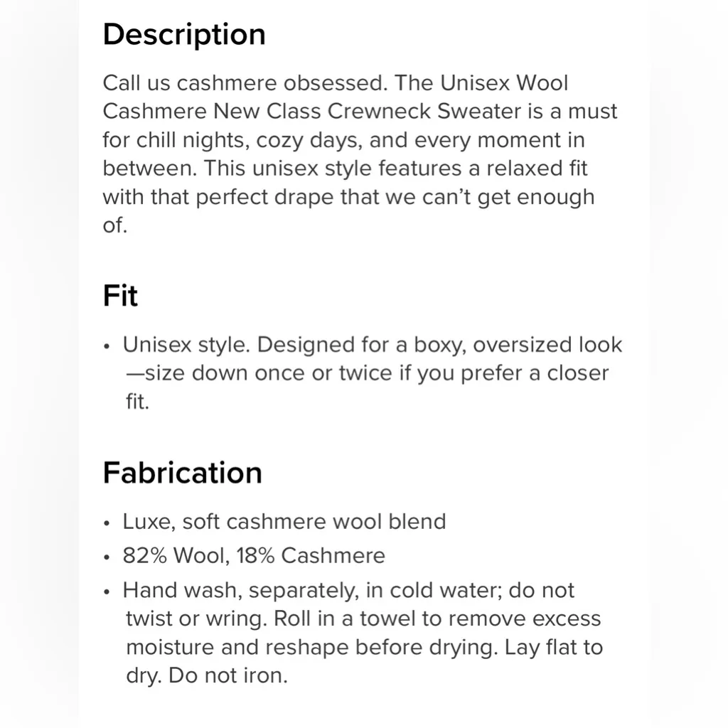Click the "Roll in a towel" instruction
728x728 pixels.
(x=345, y=619)
